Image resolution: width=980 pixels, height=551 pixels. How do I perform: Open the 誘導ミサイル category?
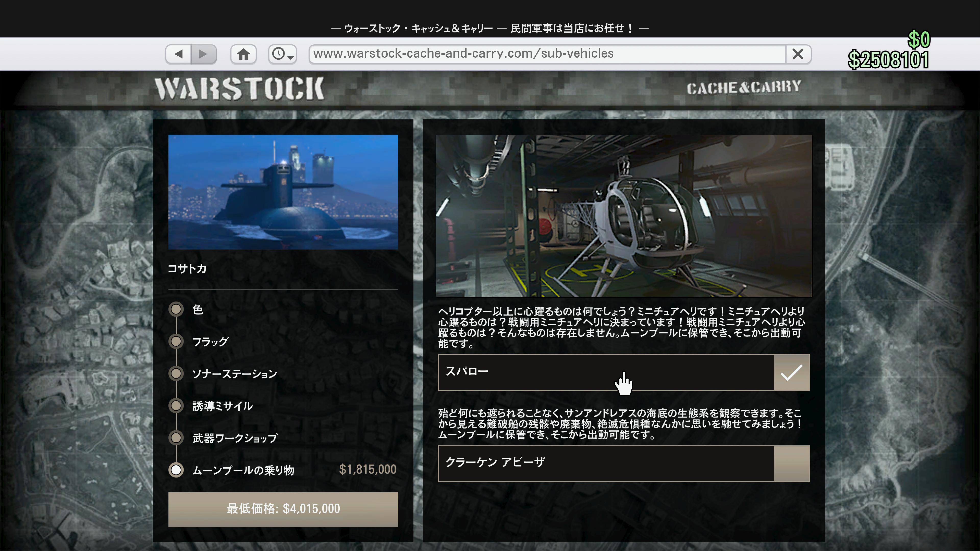pos(223,406)
